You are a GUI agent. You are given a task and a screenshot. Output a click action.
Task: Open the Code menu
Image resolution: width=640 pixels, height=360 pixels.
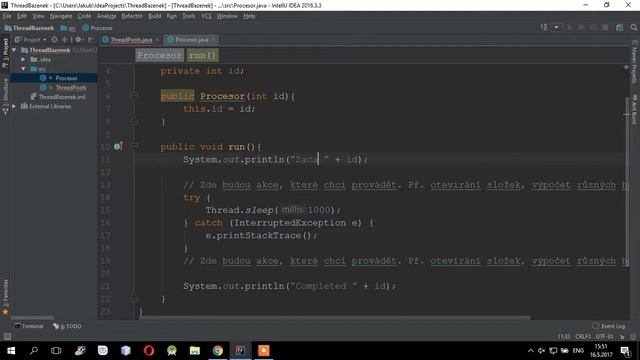click(84, 16)
